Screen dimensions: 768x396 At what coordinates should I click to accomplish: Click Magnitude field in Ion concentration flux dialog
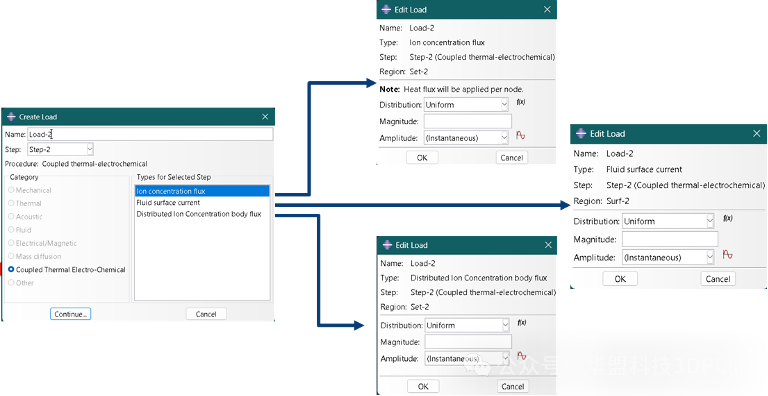click(468, 121)
